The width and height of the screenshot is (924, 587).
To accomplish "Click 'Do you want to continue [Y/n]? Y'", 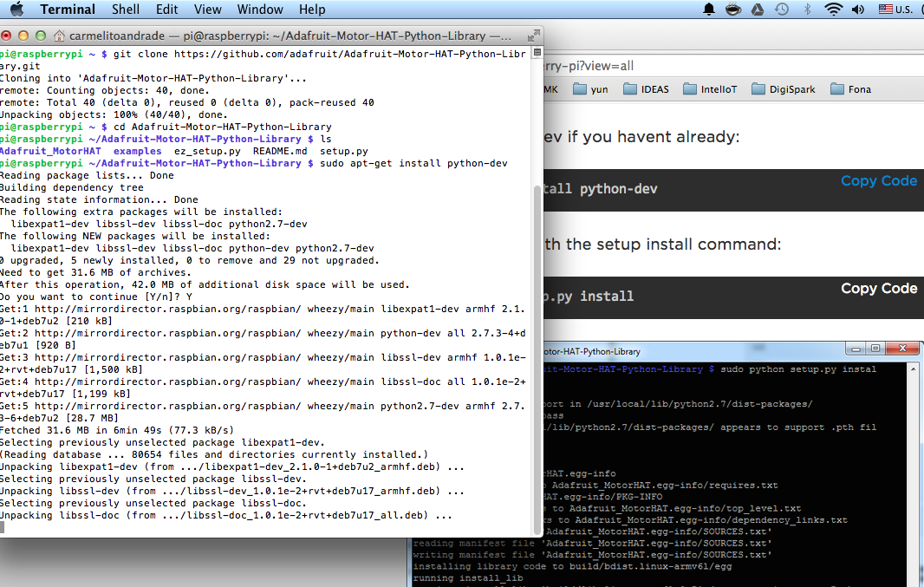I will point(96,297).
